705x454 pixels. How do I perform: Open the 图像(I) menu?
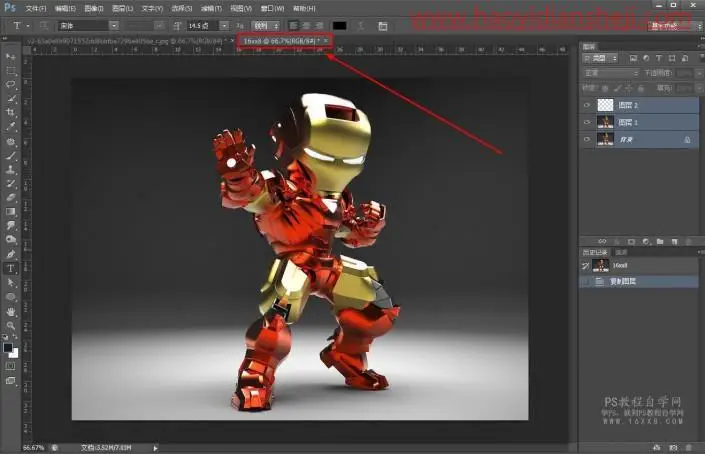tap(94, 9)
